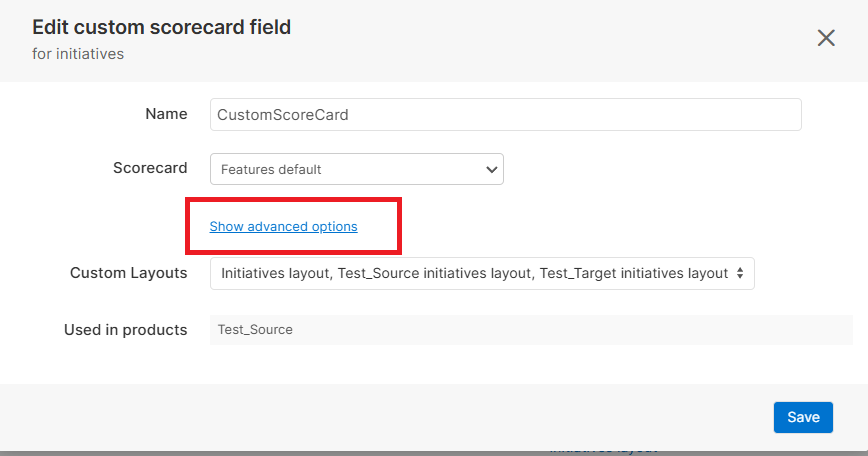Click the Show advanced options link

pyautogui.click(x=283, y=227)
